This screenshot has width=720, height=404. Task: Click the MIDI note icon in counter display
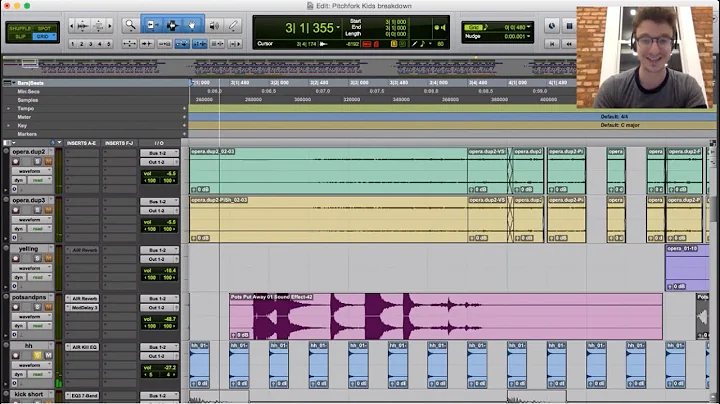(x=422, y=44)
